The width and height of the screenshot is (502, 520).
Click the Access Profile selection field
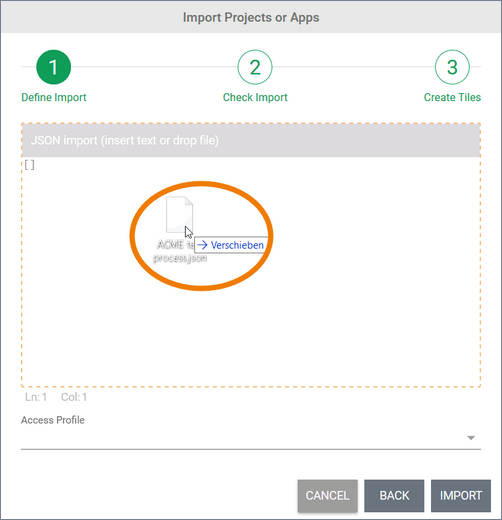pos(251,438)
